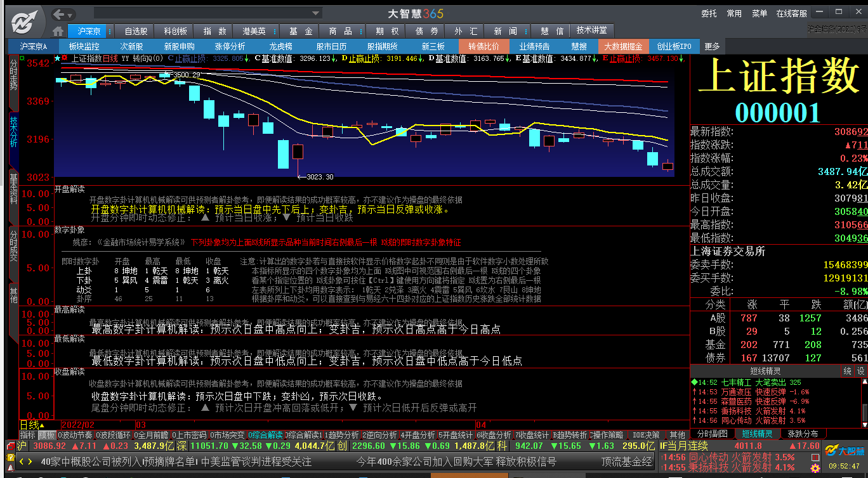Screen dimensions: 868x478
Task: Choose the 0波动节奏 template
Action: tap(75, 435)
